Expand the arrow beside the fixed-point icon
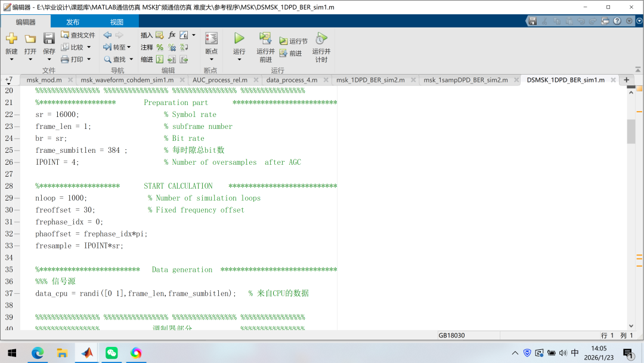This screenshot has height=363, width=644. tap(193, 35)
